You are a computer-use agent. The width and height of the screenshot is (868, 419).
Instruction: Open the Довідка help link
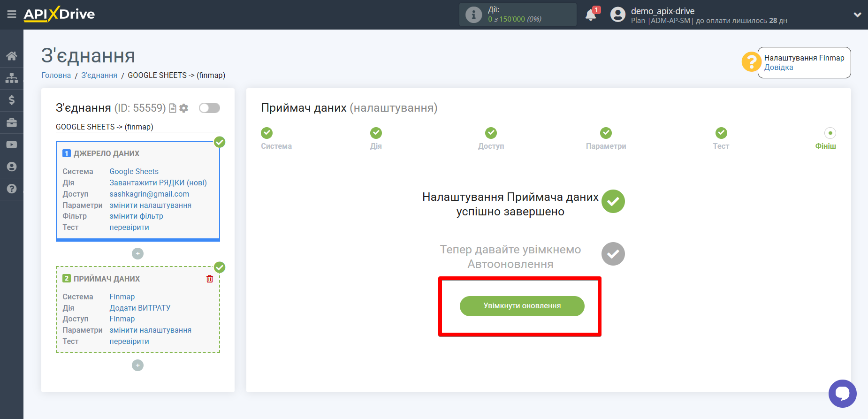(x=778, y=68)
